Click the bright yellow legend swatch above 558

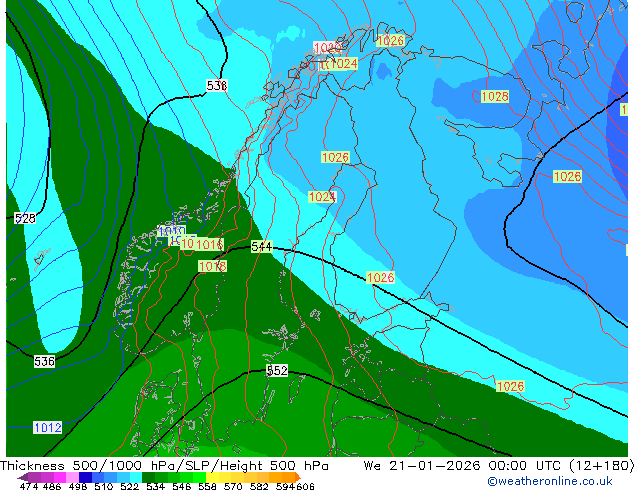(x=212, y=477)
